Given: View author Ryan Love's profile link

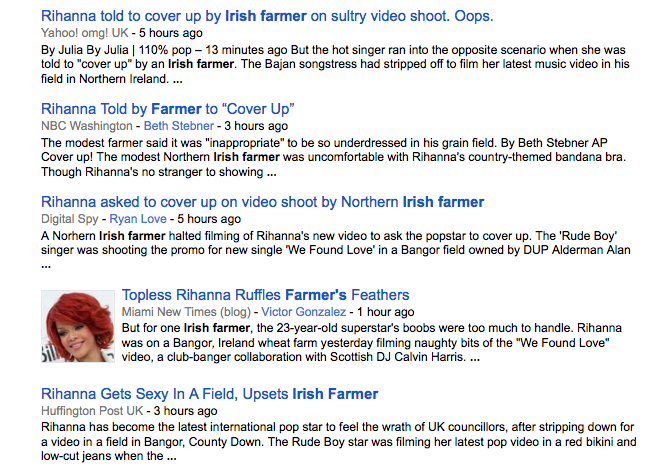Looking at the screenshot, I should [139, 218].
